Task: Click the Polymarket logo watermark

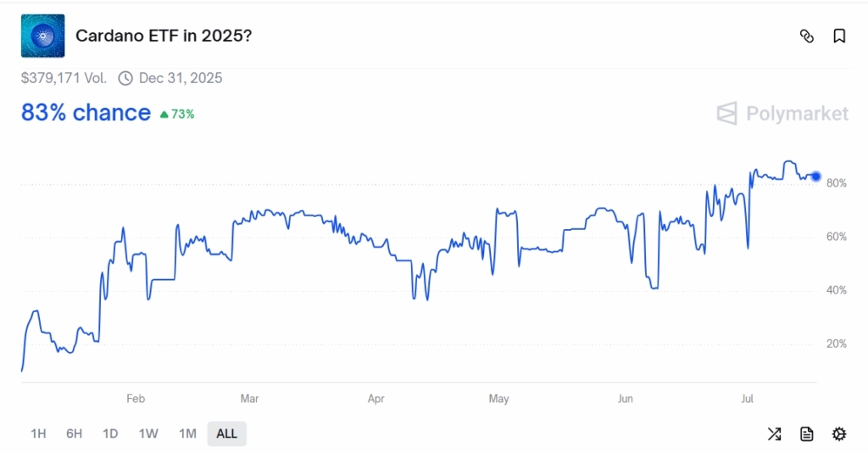Action: click(x=782, y=114)
